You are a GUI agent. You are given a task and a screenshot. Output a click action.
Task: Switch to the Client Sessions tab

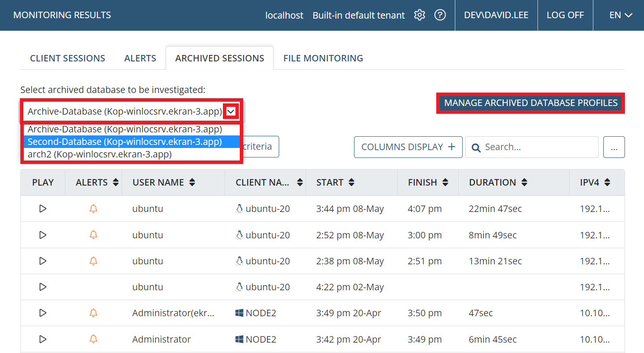pyautogui.click(x=68, y=58)
